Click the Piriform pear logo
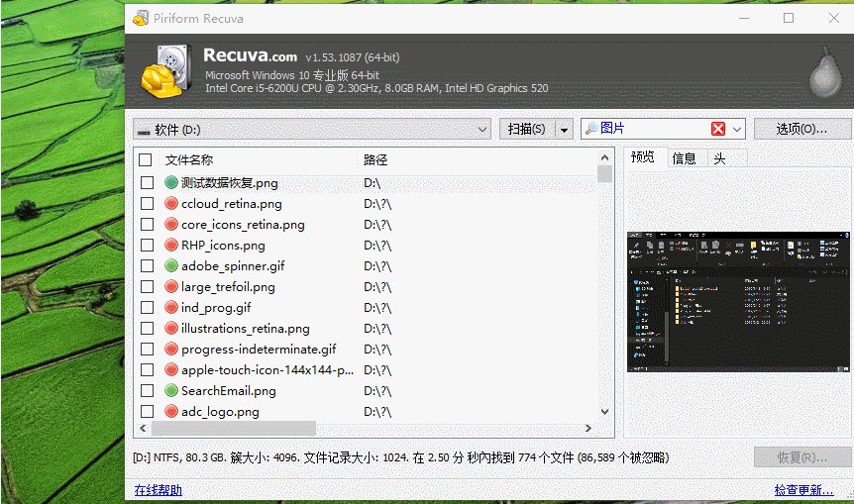 (826, 74)
